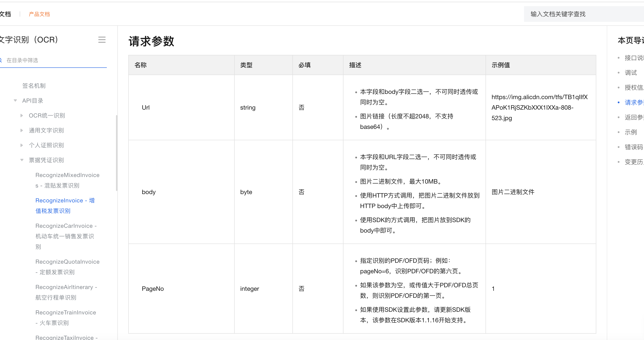Expand the OCR统一识别 tree arrow
Screen dimensions: 644x340
(x=22, y=116)
